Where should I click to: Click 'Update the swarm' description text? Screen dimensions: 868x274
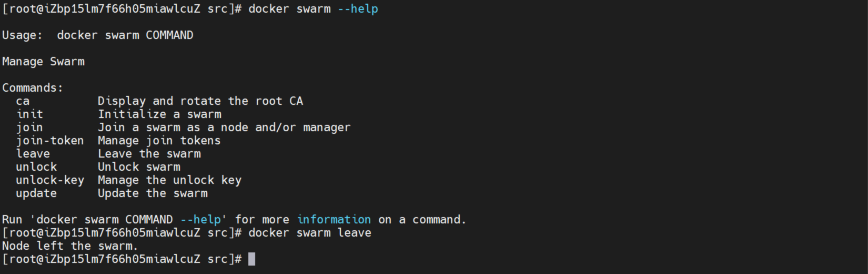tap(153, 193)
